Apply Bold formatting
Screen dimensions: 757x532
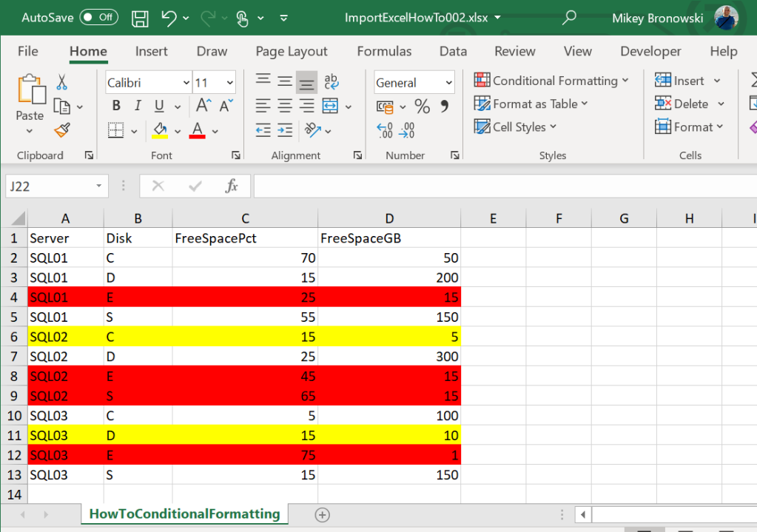point(115,106)
